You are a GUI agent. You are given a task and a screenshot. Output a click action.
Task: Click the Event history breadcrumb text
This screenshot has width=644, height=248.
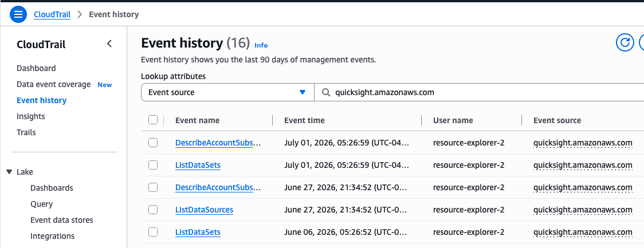(x=114, y=14)
